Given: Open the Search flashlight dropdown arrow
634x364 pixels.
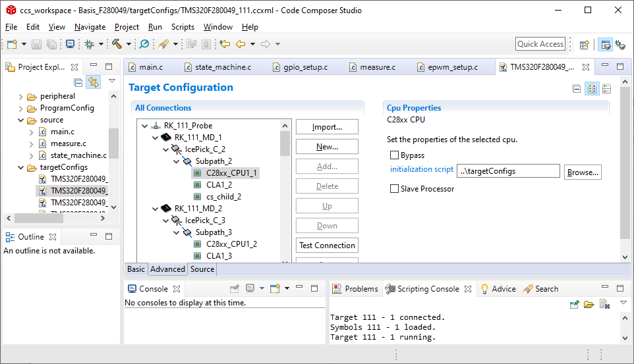Looking at the screenshot, I should click(175, 44).
